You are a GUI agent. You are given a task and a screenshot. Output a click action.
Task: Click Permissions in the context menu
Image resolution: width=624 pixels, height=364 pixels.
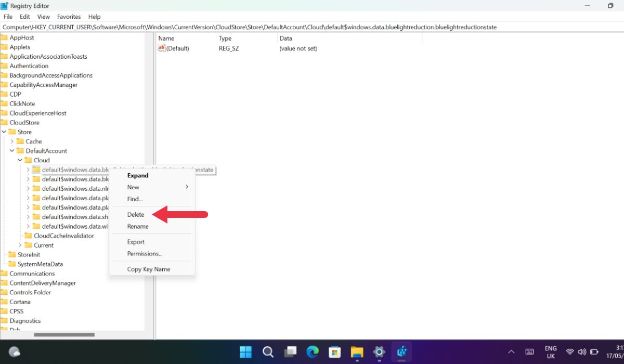pyautogui.click(x=145, y=254)
